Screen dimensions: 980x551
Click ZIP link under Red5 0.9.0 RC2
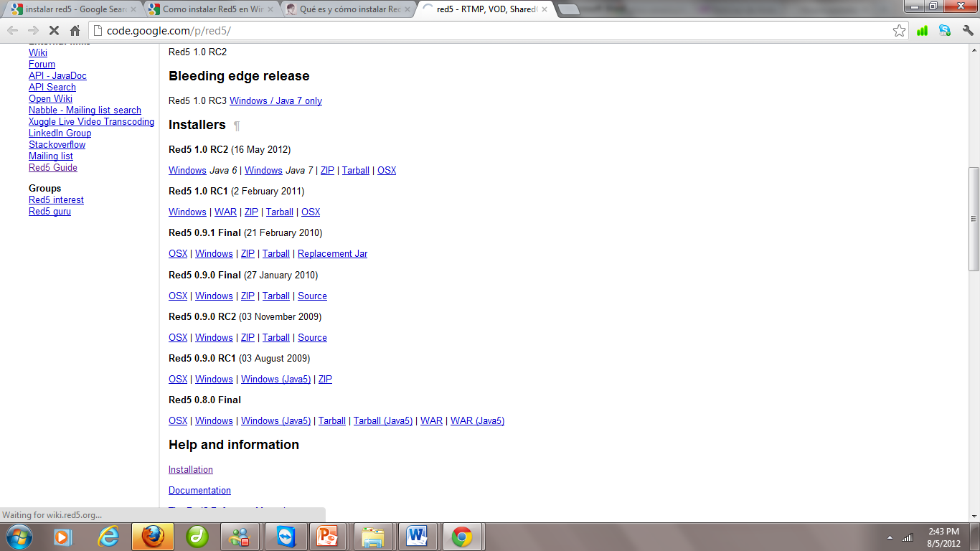(x=248, y=337)
